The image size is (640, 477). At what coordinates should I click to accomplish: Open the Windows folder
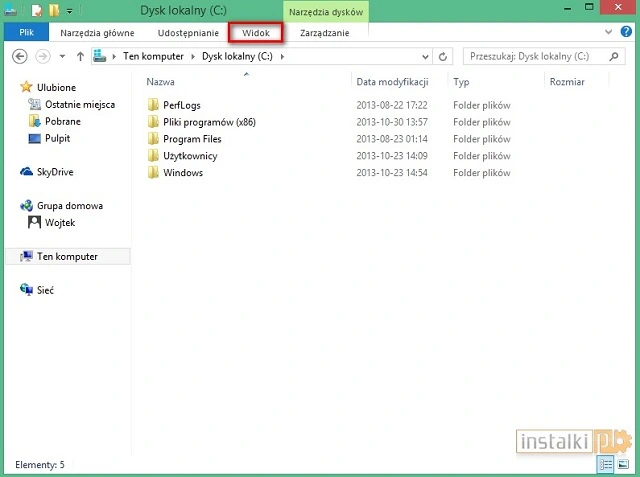click(182, 173)
